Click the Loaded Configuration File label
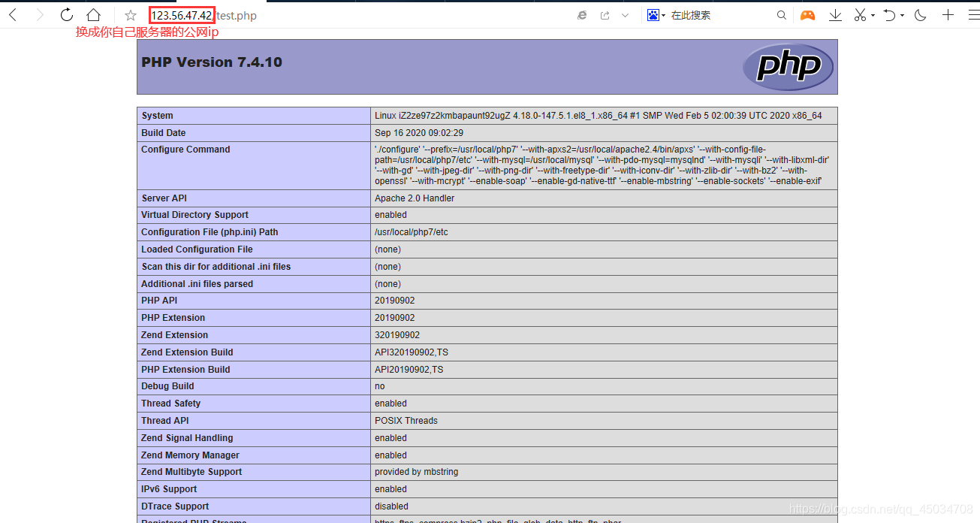The height and width of the screenshot is (523, 980). [197, 249]
